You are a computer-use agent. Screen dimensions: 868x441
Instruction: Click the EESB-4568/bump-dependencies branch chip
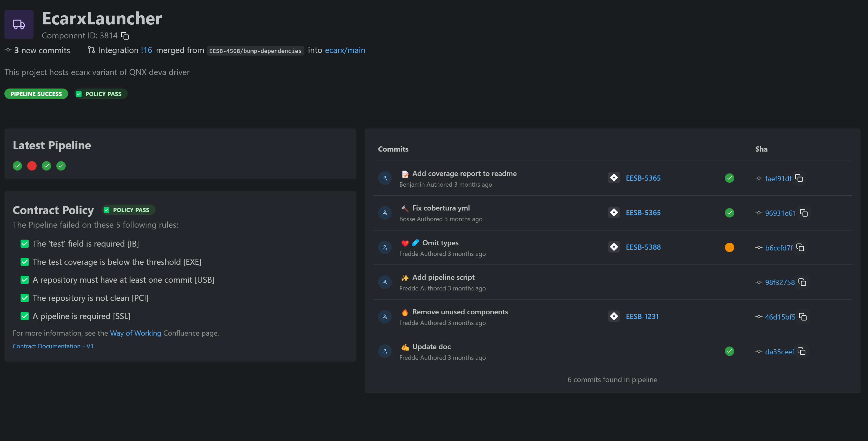(x=255, y=51)
